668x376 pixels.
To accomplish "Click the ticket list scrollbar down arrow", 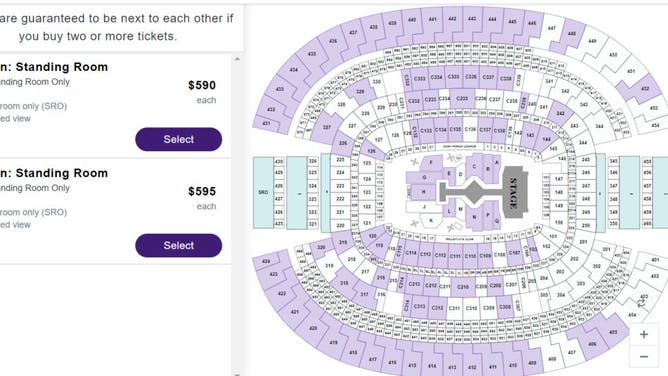I will pyautogui.click(x=237, y=374).
